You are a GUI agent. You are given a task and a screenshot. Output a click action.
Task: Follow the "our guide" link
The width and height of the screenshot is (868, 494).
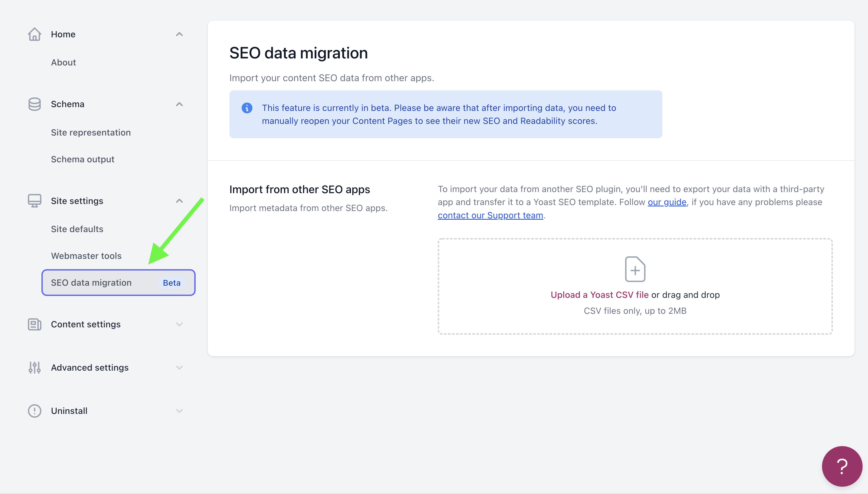(667, 202)
